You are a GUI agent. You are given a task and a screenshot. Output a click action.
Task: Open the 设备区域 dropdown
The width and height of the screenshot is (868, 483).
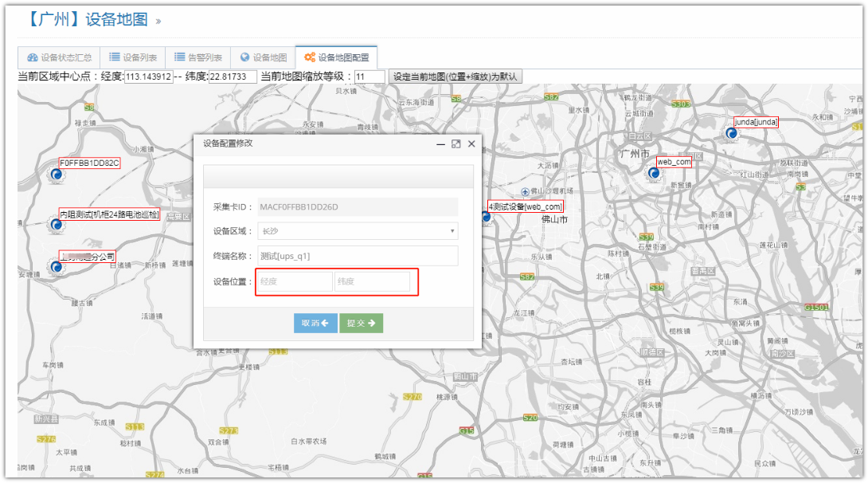(358, 231)
